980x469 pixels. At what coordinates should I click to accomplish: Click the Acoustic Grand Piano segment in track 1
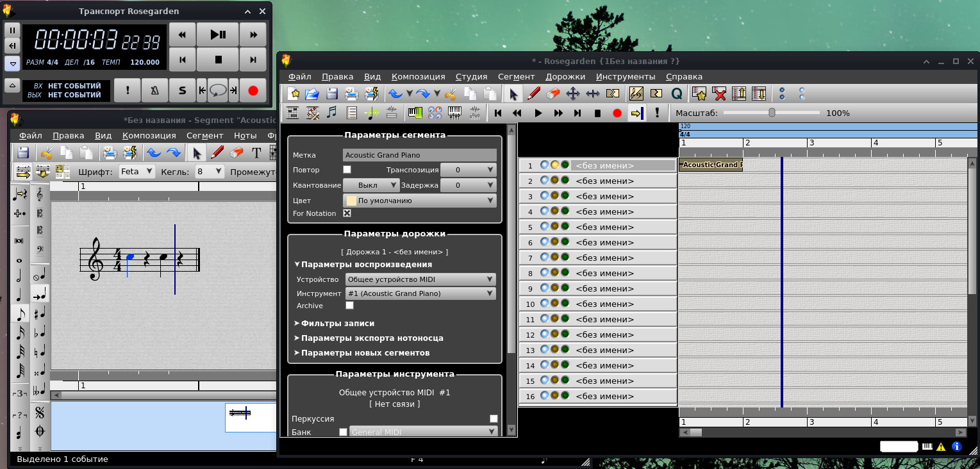point(711,165)
